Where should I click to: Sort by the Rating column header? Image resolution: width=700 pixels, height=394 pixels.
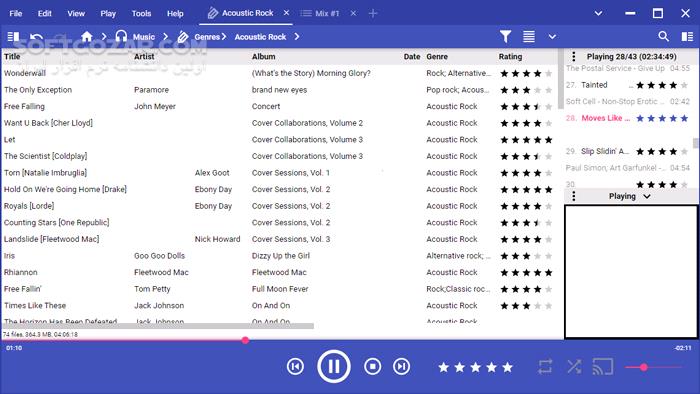click(x=510, y=57)
